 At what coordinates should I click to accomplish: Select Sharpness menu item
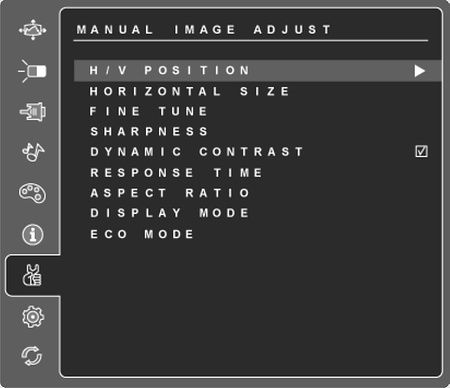(x=149, y=131)
